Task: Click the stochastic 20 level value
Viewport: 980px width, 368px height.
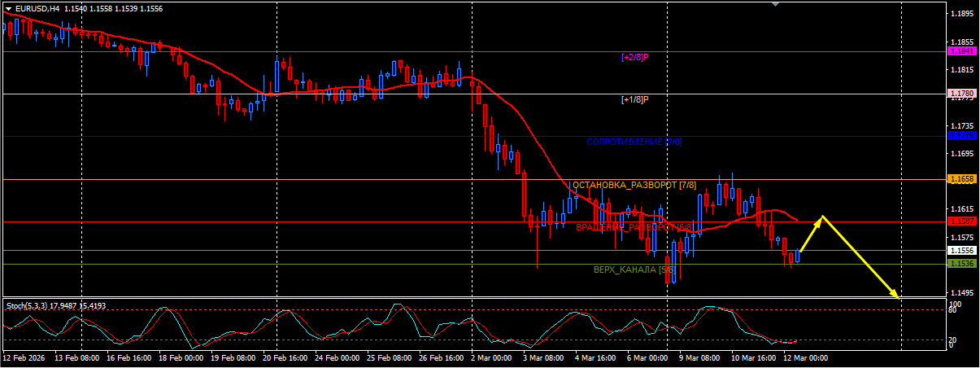Action: [x=954, y=340]
